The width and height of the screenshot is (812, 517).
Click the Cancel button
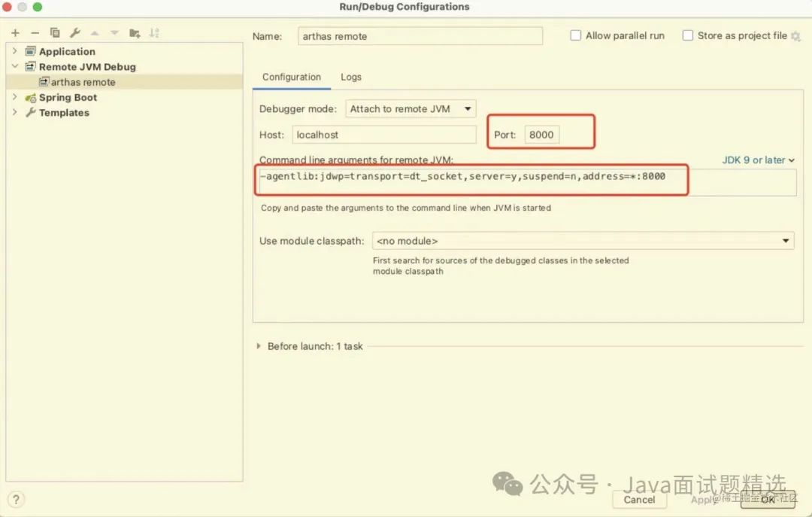639,500
